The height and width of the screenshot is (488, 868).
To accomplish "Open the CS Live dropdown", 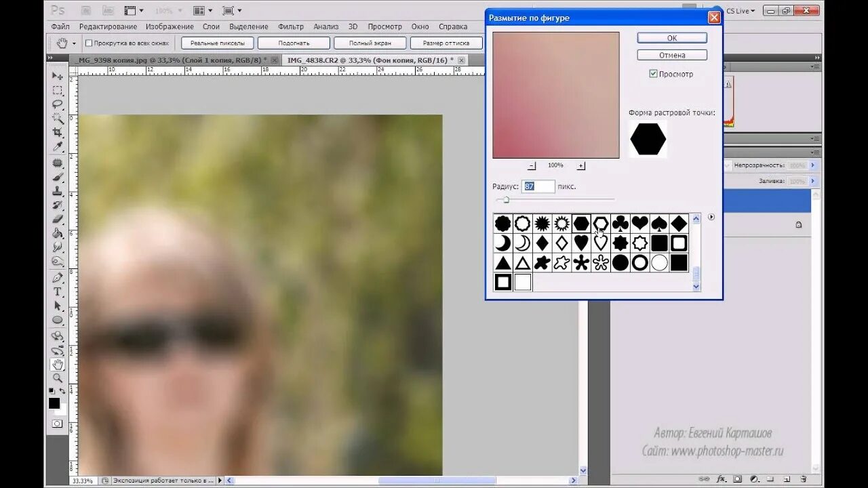I will coord(740,11).
